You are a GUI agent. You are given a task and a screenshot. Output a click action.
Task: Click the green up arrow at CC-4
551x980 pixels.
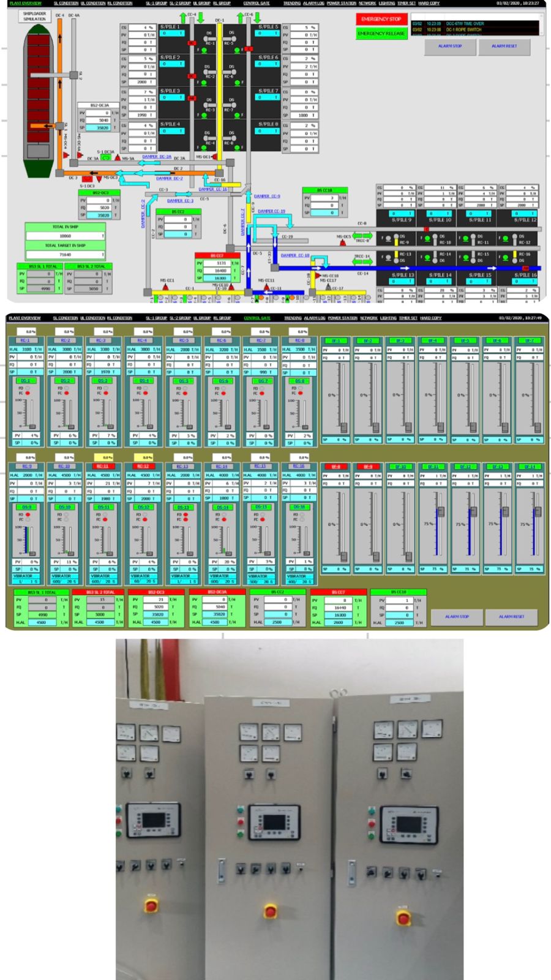(183, 17)
